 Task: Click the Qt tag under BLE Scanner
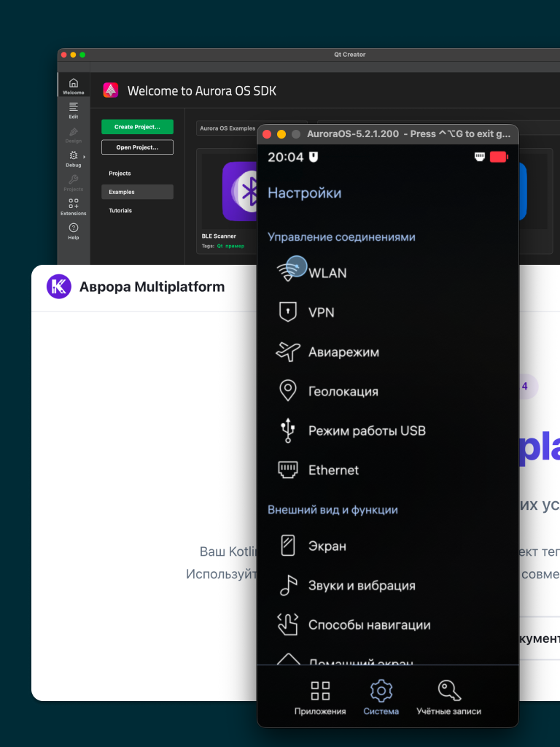coord(220,247)
